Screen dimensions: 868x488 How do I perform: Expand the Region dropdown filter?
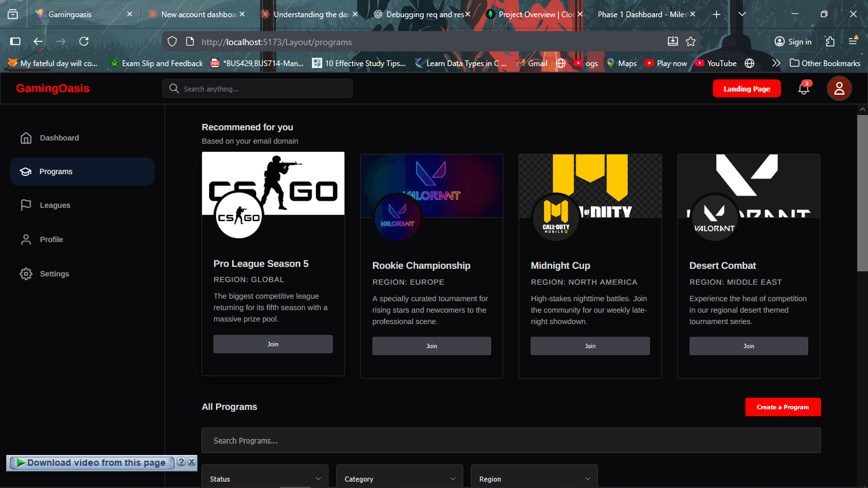534,477
